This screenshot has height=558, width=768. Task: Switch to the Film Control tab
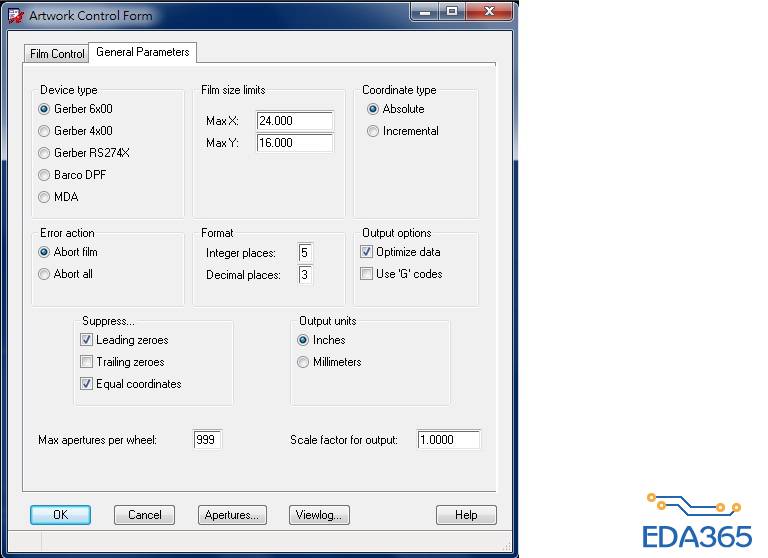(x=57, y=53)
